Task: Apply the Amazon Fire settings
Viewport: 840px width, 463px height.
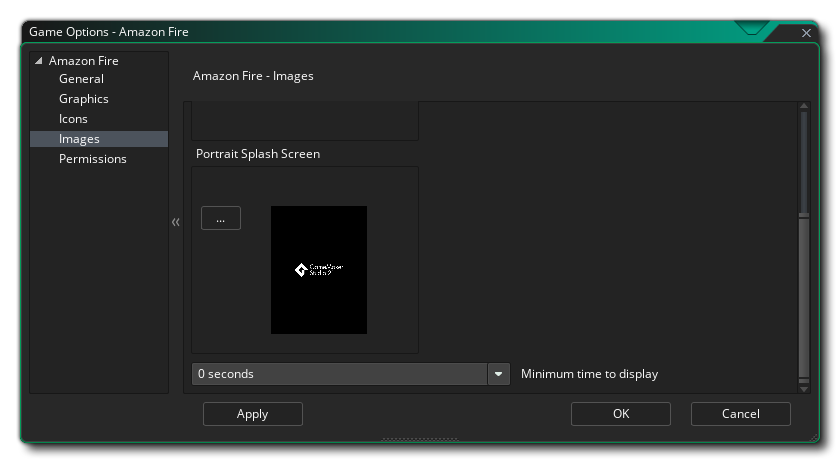Action: (253, 414)
